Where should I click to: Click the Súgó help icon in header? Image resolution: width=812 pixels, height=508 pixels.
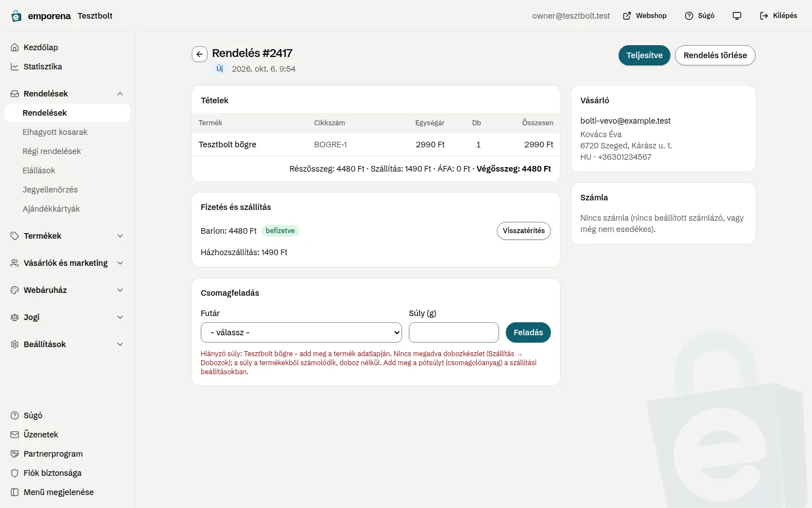click(x=689, y=16)
